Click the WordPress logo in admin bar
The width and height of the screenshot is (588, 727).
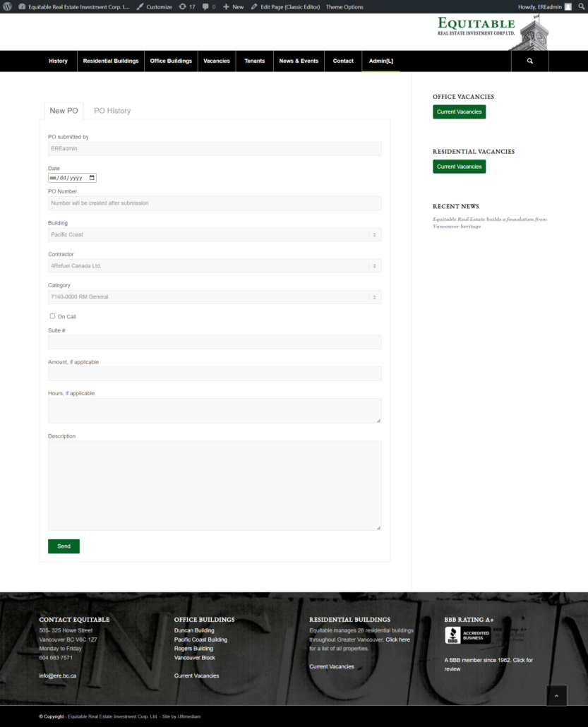click(8, 6)
